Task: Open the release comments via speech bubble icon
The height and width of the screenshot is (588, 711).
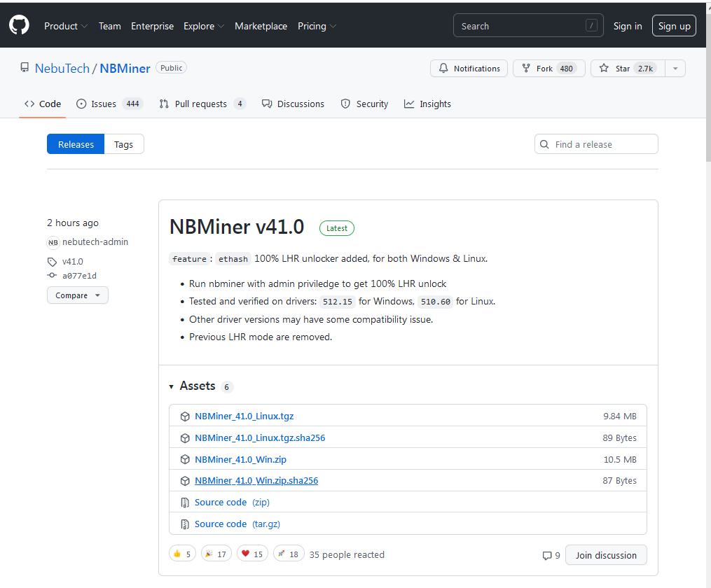Action: [547, 554]
